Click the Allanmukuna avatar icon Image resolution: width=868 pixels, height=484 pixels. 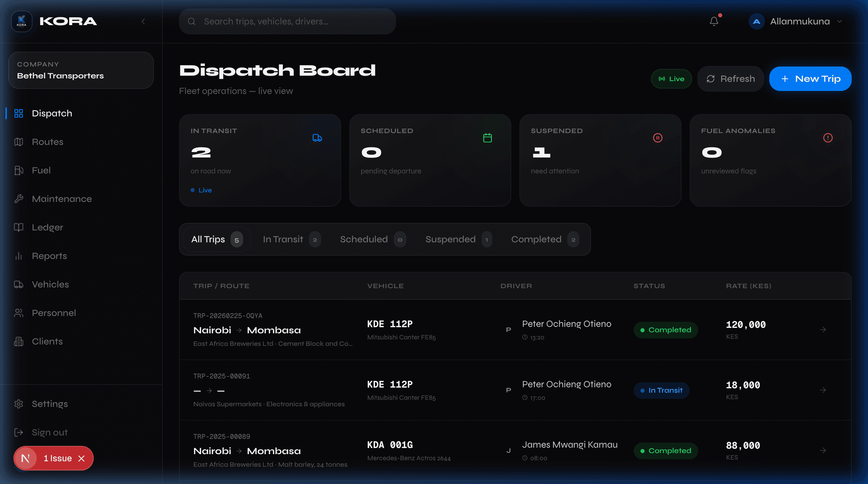pyautogui.click(x=756, y=21)
